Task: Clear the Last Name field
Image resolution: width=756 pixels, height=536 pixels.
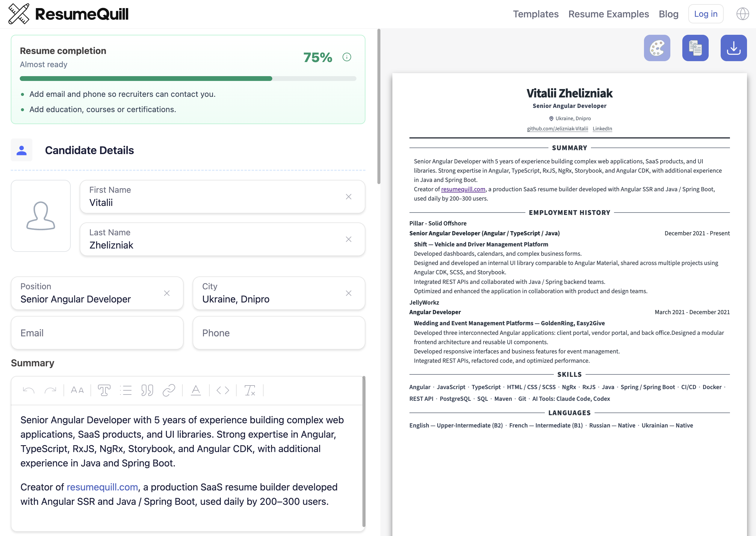Action: (348, 239)
